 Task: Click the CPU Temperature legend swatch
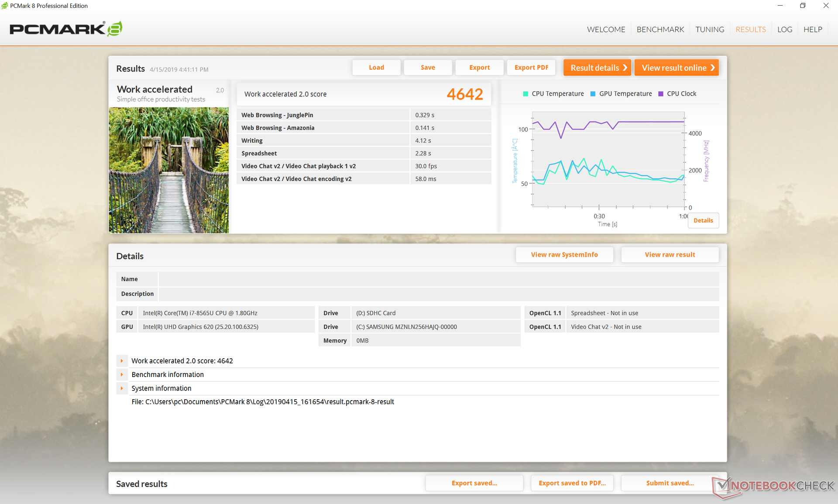tap(525, 94)
